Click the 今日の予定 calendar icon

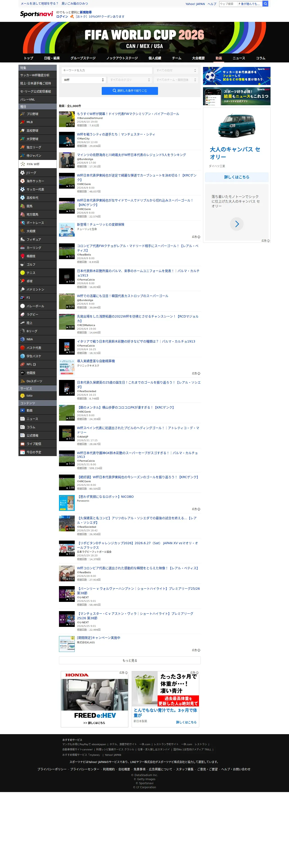(x=23, y=452)
